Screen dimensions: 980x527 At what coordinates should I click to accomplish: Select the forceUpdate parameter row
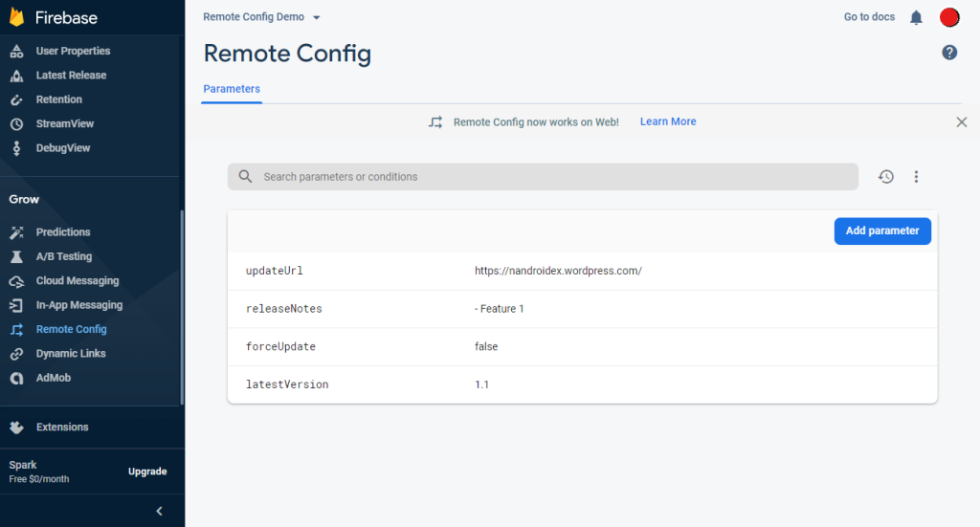point(582,346)
